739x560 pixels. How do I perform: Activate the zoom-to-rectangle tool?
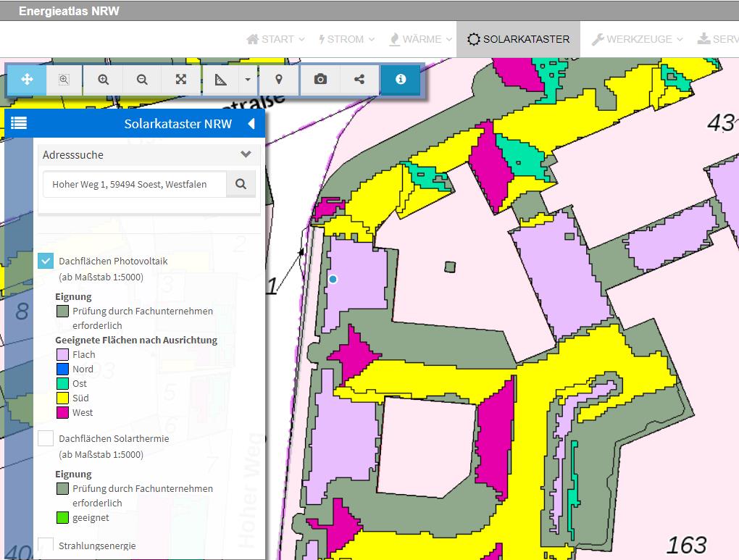[64, 80]
